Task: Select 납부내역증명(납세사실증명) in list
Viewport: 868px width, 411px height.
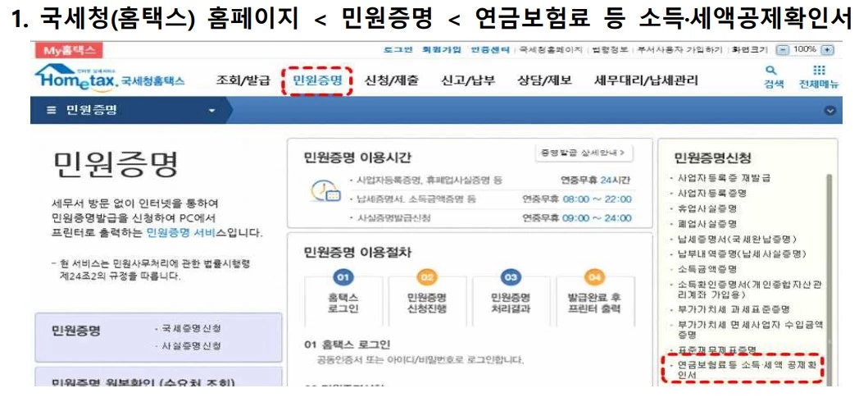Action: [742, 253]
